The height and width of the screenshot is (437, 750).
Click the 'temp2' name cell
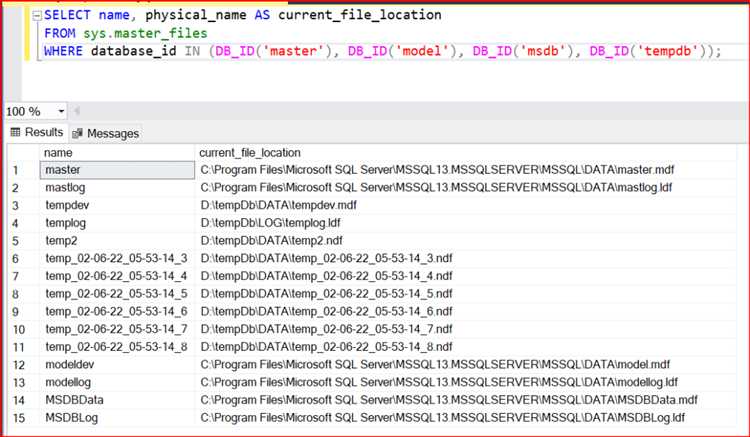click(x=117, y=240)
